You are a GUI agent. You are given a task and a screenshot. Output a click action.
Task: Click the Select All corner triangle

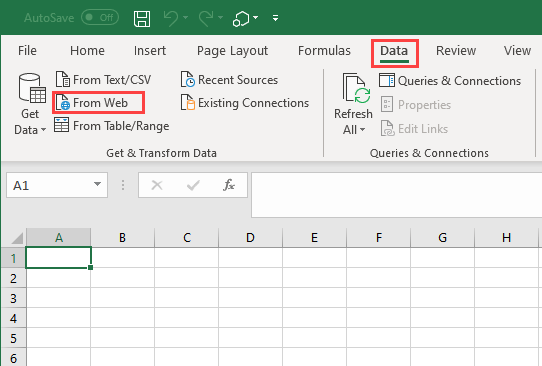pyautogui.click(x=17, y=238)
